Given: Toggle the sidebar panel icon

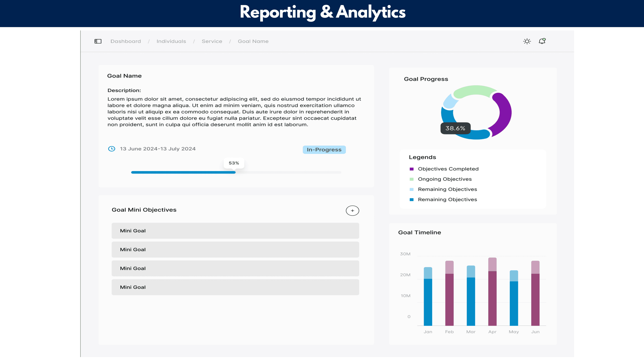Looking at the screenshot, I should coord(98,41).
